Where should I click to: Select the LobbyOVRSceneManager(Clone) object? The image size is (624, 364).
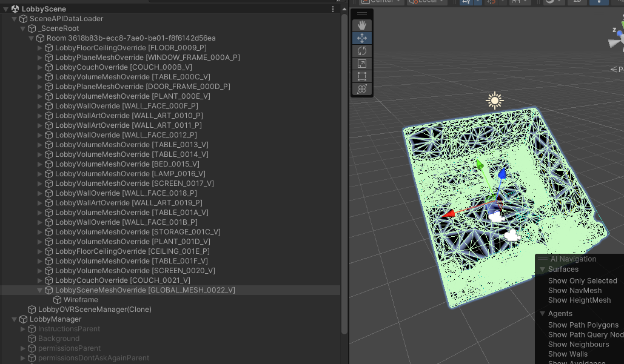pyautogui.click(x=94, y=309)
